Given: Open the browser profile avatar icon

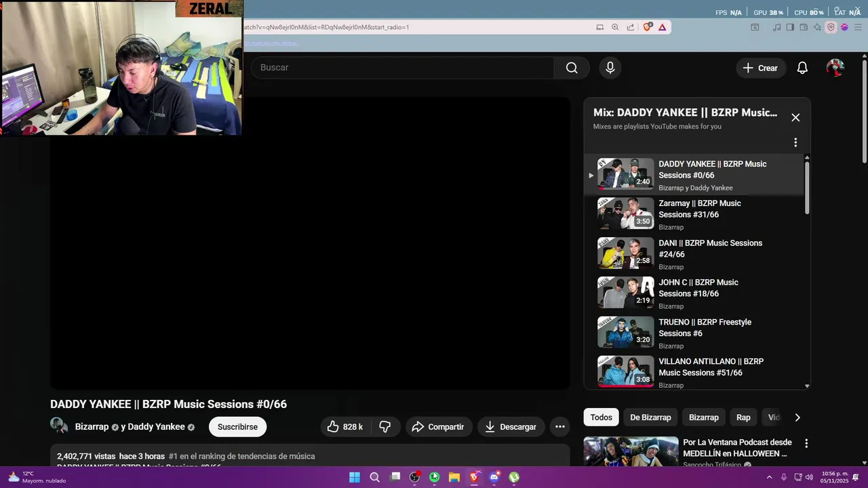Looking at the screenshot, I should tap(844, 27).
